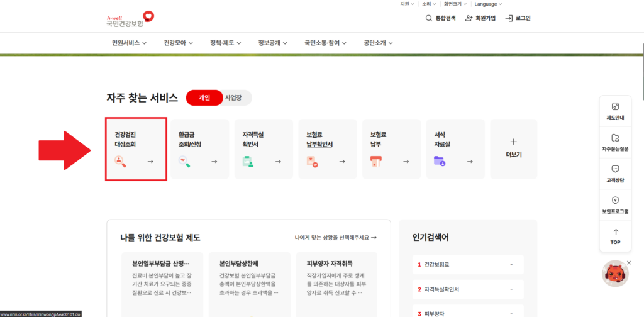
Task: Open 제도안내 in the side panel
Action: point(615,111)
